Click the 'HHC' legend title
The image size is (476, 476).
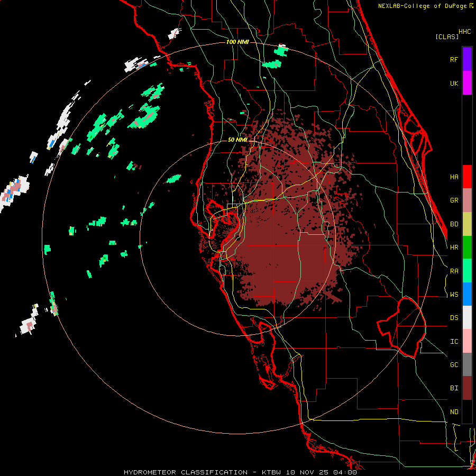[x=464, y=32]
